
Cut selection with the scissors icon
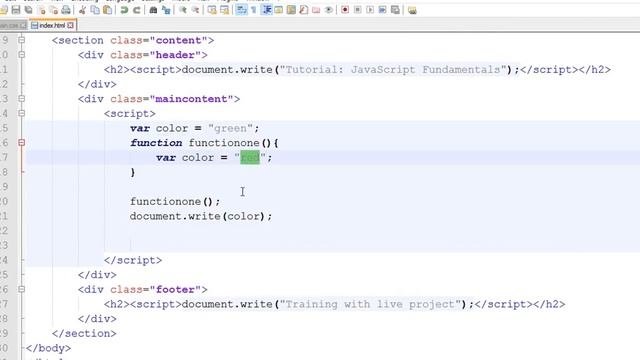tap(82, 10)
